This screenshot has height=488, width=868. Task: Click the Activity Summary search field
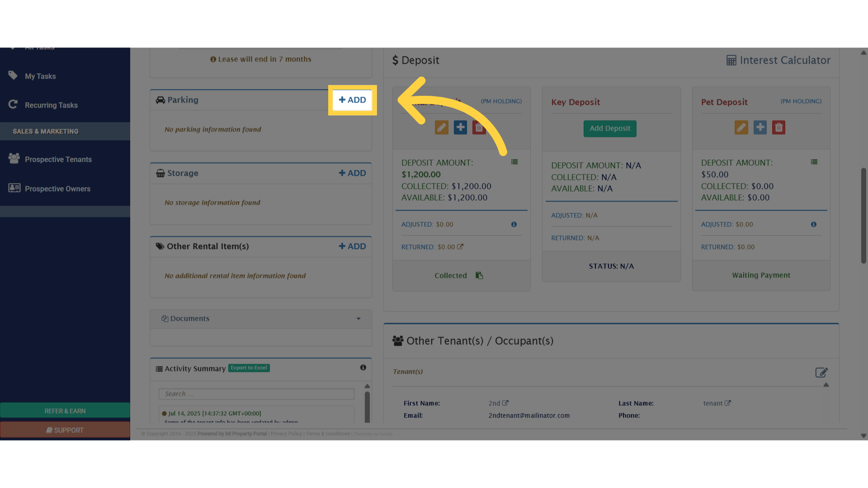(256, 394)
